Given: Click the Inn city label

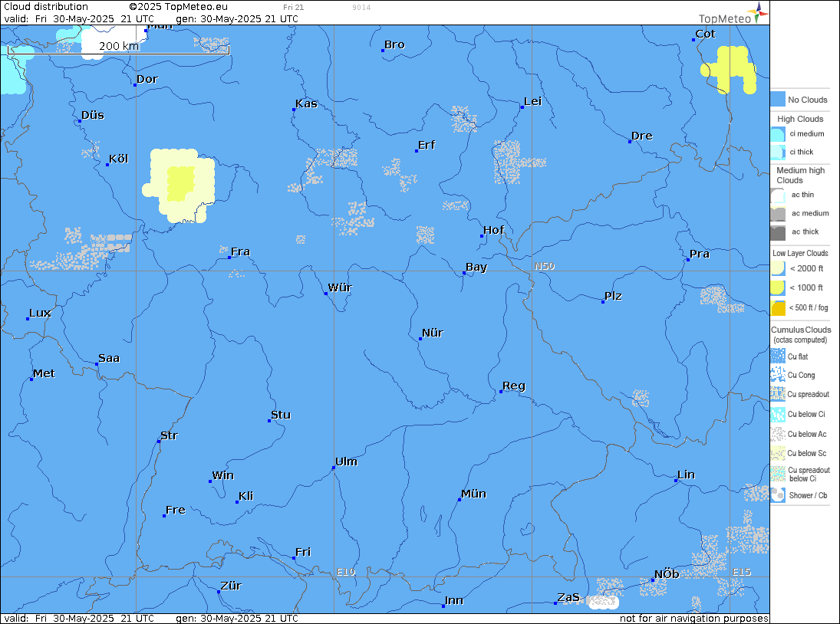Looking at the screenshot, I should coord(453,600).
